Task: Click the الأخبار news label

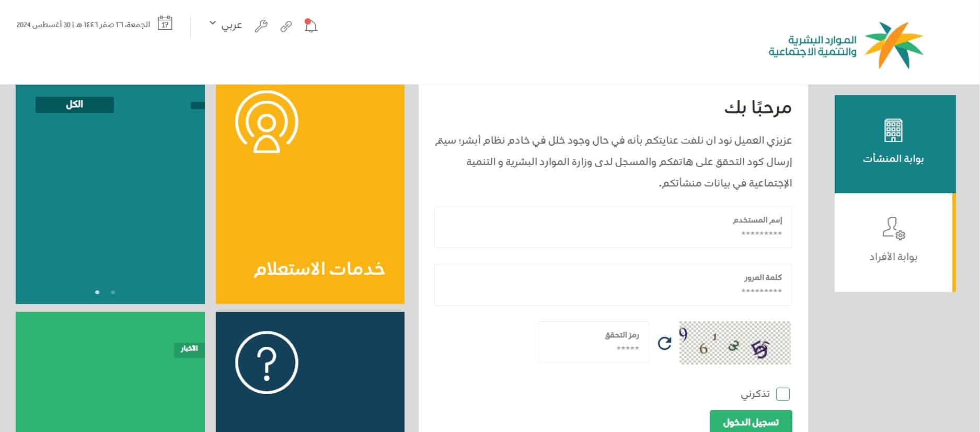Action: [x=189, y=349]
